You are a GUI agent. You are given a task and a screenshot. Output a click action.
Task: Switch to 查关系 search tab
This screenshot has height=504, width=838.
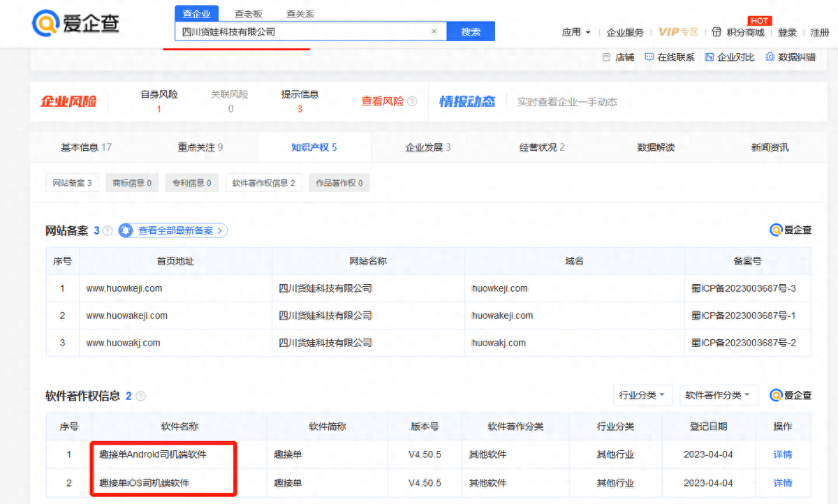pyautogui.click(x=300, y=14)
